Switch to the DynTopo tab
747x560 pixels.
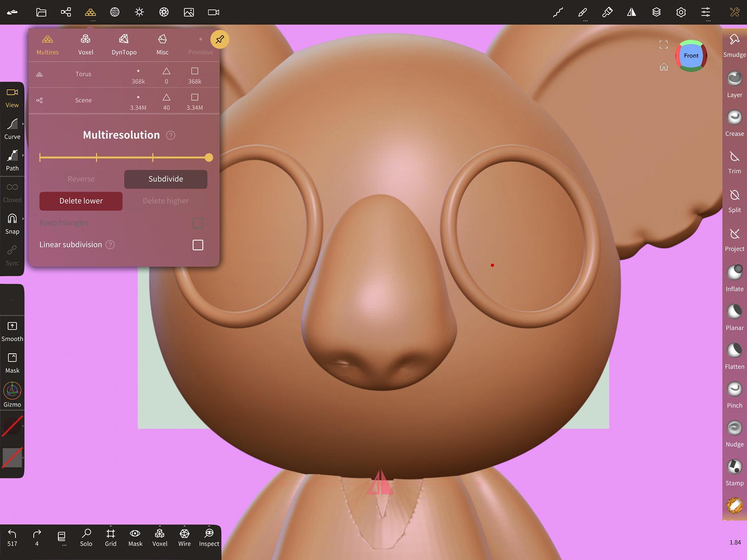[124, 44]
